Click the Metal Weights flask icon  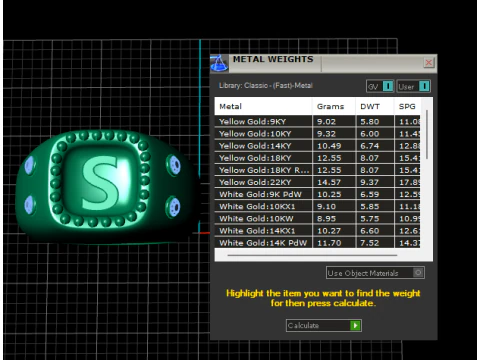pyautogui.click(x=219, y=63)
